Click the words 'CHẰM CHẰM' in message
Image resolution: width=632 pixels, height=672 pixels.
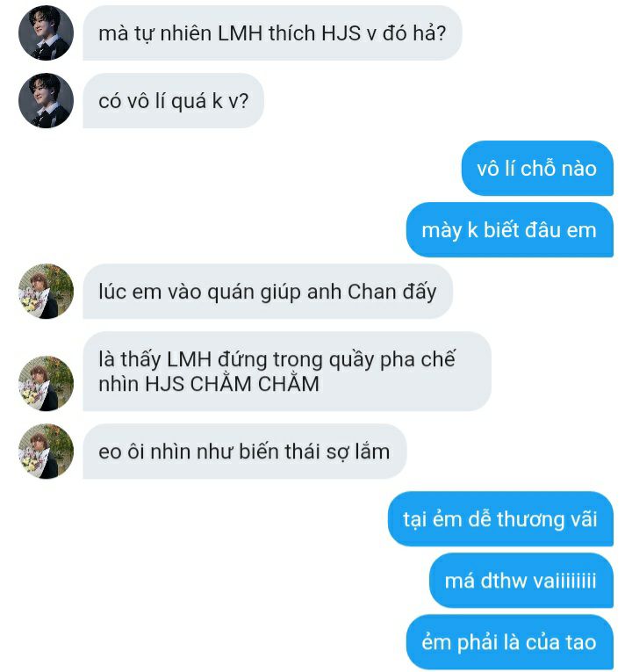tap(255, 383)
